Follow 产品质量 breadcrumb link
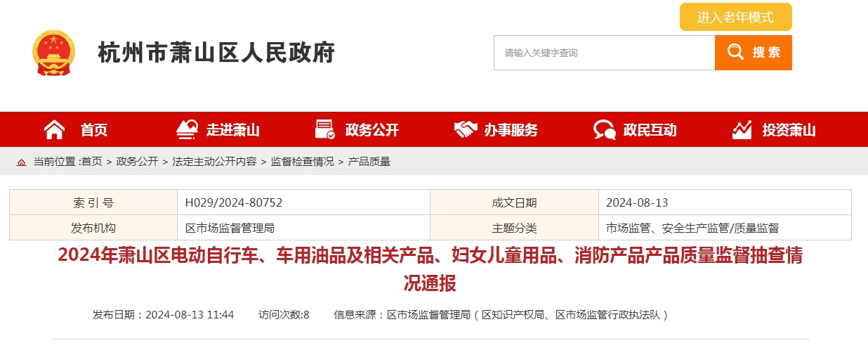 coord(369,162)
